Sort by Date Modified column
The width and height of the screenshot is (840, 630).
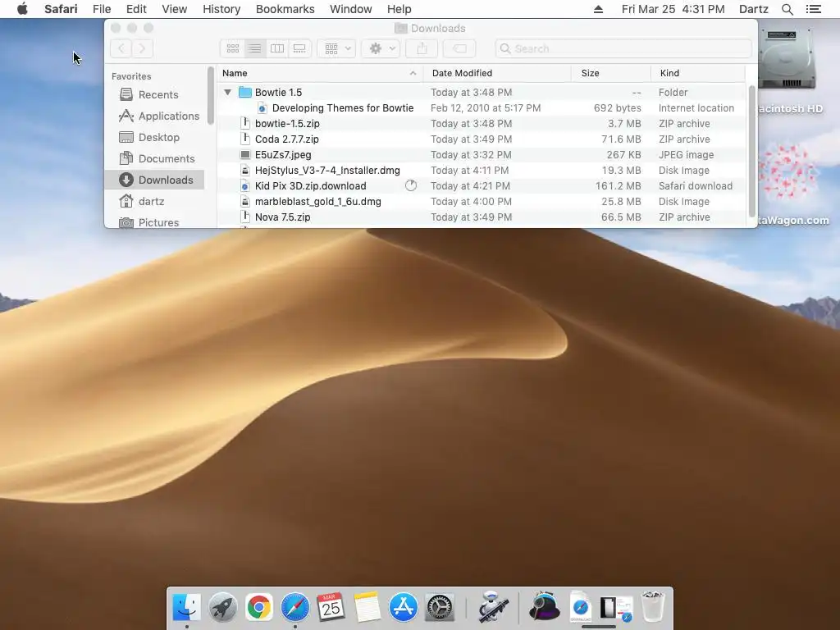point(497,73)
